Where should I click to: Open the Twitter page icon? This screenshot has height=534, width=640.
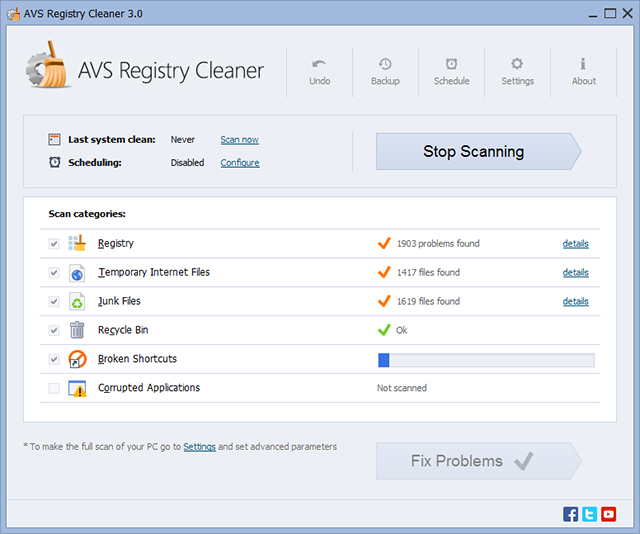589,514
